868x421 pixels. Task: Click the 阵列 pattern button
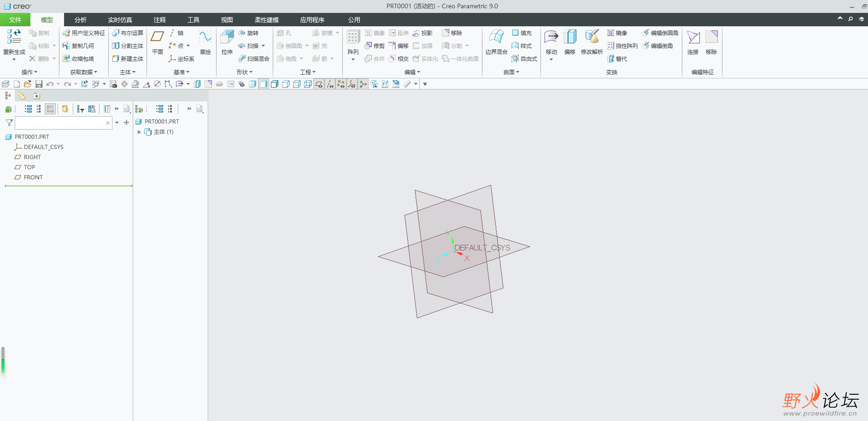point(353,44)
